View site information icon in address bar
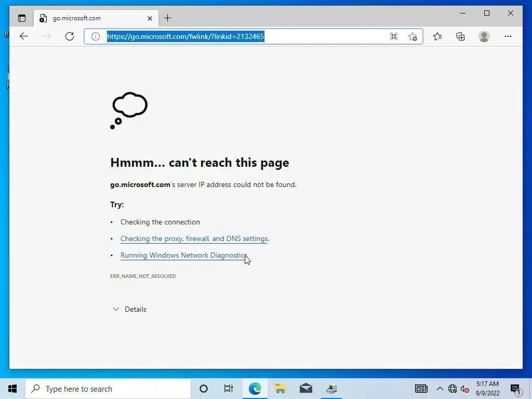Viewport: 532px width, 399px height. pyautogui.click(x=96, y=36)
